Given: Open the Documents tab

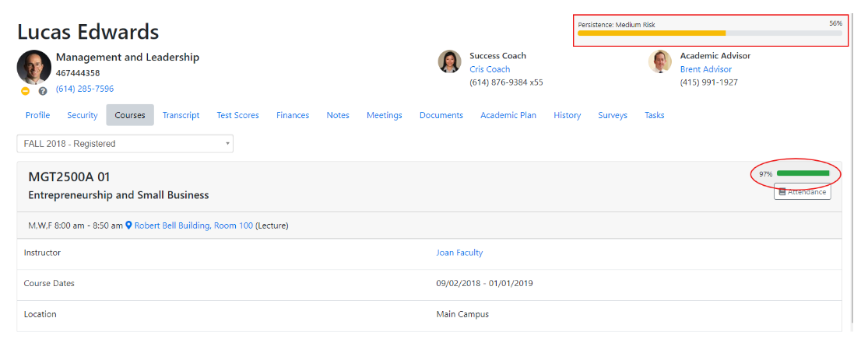Looking at the screenshot, I should pyautogui.click(x=441, y=115).
